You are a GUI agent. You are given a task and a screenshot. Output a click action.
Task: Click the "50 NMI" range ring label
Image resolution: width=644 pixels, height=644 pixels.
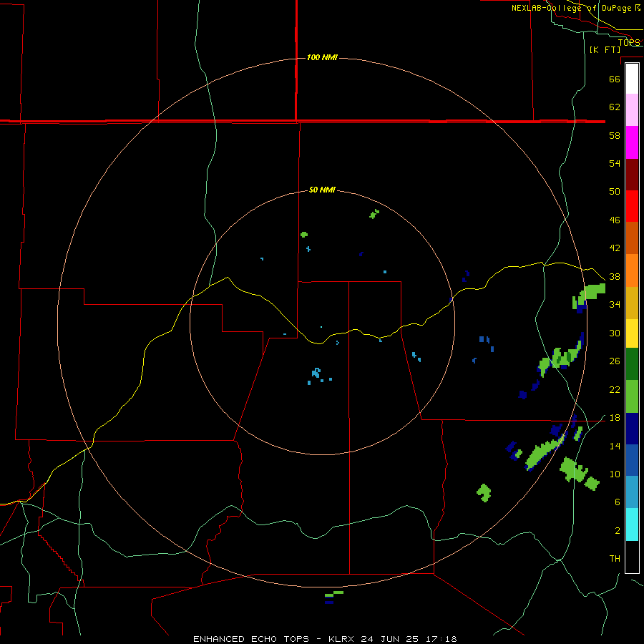(322, 190)
